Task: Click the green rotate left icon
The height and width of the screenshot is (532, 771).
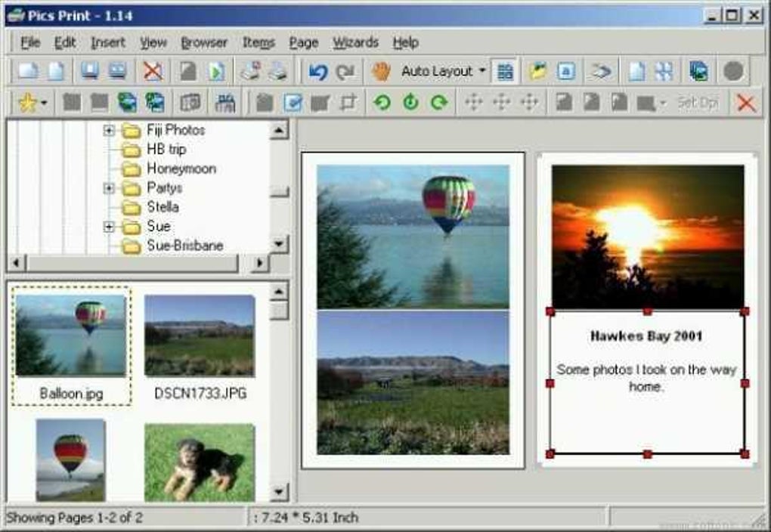Action: click(x=382, y=103)
